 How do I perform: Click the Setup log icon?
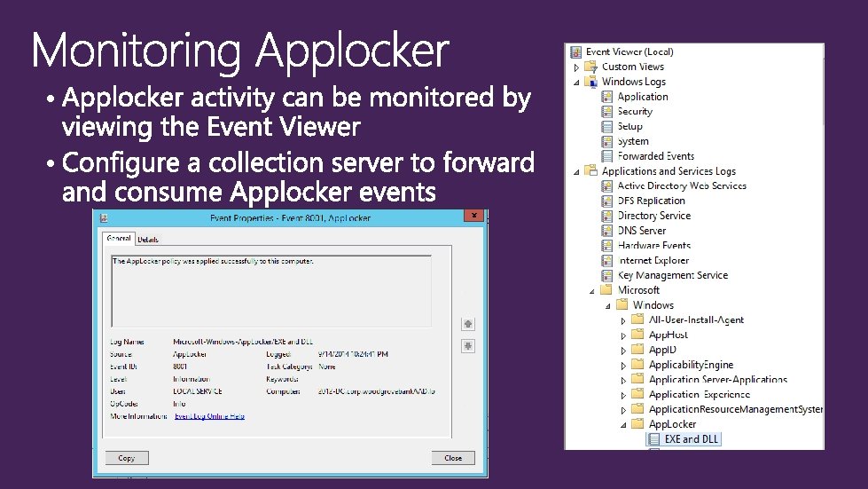pos(607,127)
